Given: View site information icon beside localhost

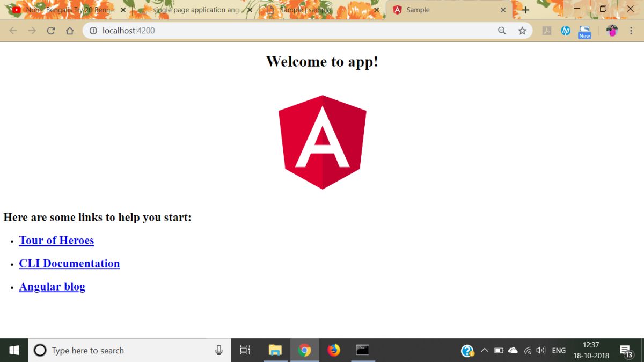Looking at the screenshot, I should click(93, 31).
